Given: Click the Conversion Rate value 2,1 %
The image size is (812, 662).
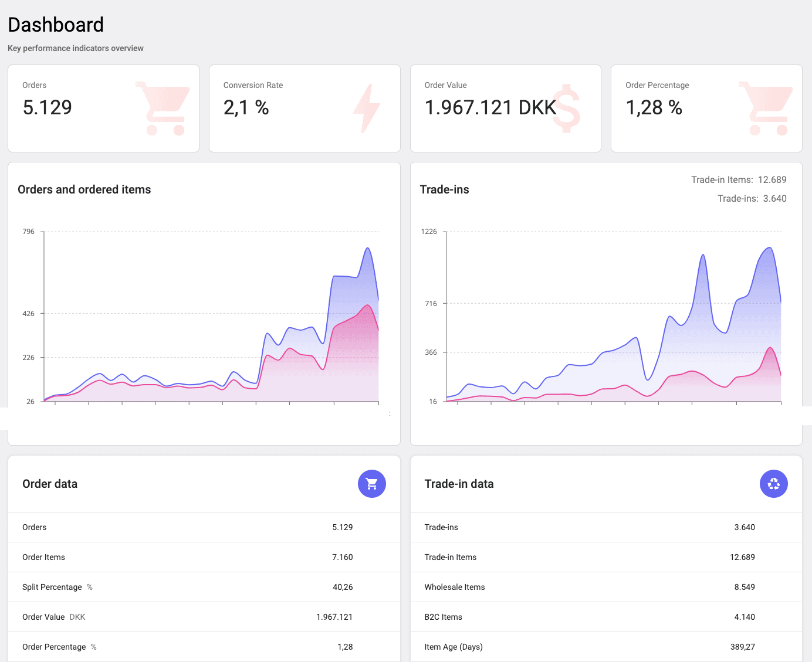Looking at the screenshot, I should [246, 107].
